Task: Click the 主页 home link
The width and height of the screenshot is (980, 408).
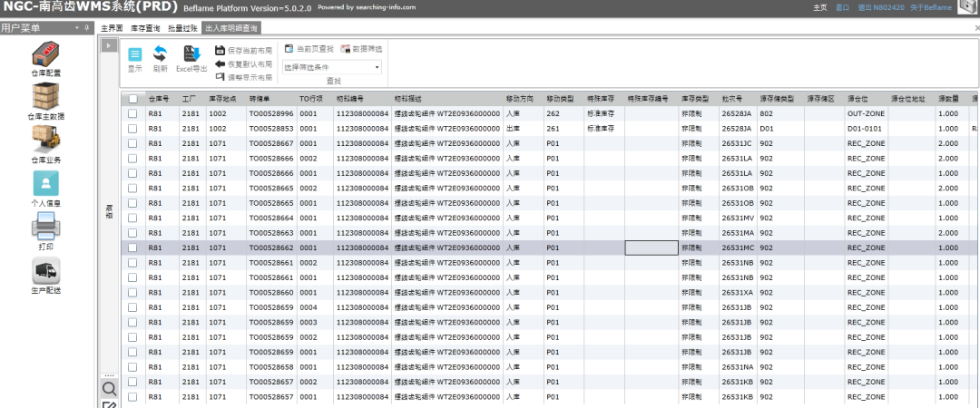Action: point(820,7)
